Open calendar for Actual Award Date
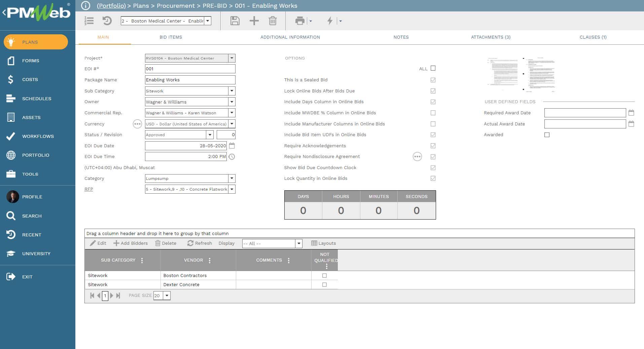The height and width of the screenshot is (349, 644). click(x=631, y=124)
